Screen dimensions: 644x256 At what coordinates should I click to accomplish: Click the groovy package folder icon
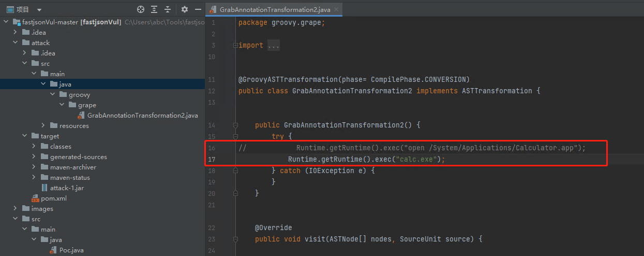tap(63, 94)
